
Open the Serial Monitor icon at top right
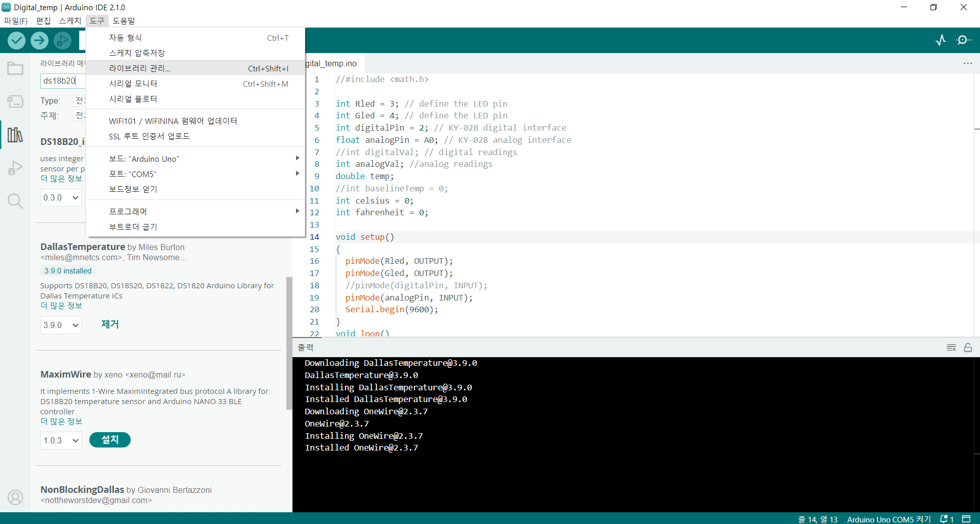pyautogui.click(x=963, y=40)
